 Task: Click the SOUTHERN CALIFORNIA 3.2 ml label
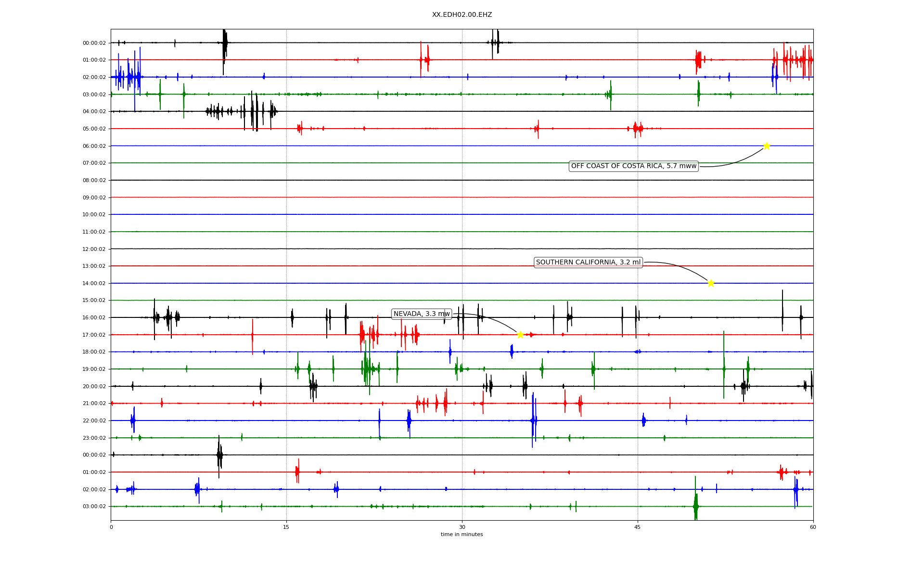tap(588, 263)
